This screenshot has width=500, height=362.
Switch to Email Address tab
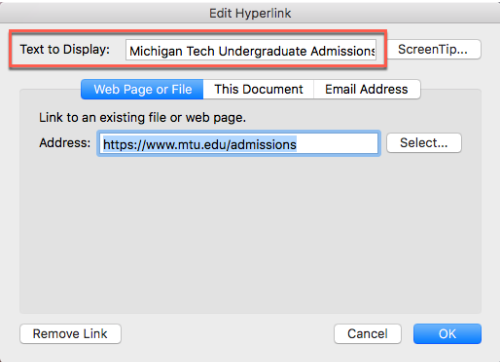pos(367,89)
